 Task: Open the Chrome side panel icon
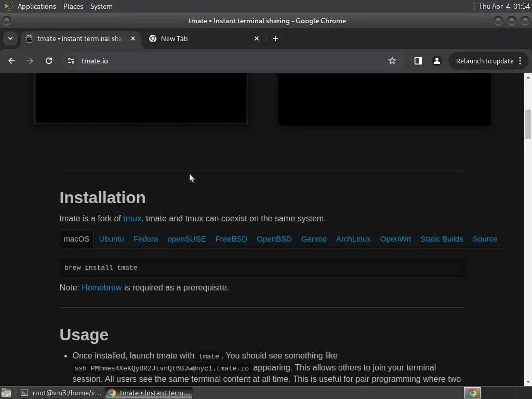pyautogui.click(x=418, y=61)
